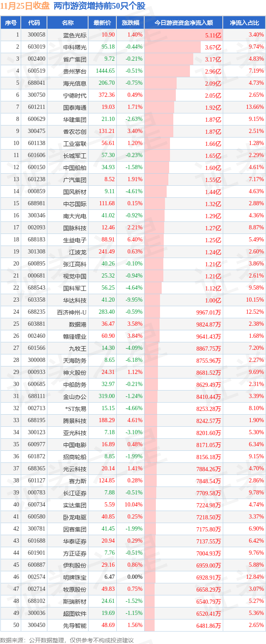This screenshot has width=266, height=644.
Task: Click net inflow 1.65亿 for 长城军工
Action: [213, 156]
